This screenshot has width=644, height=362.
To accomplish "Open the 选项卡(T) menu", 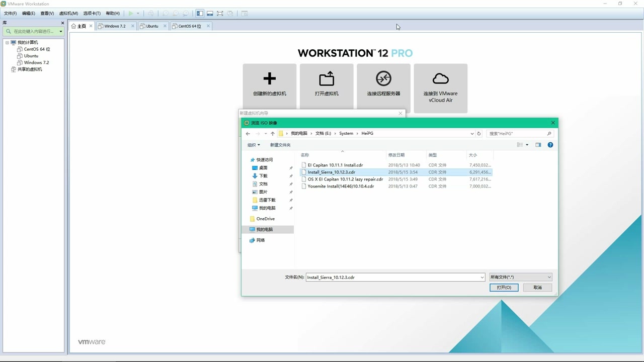I will click(x=92, y=14).
